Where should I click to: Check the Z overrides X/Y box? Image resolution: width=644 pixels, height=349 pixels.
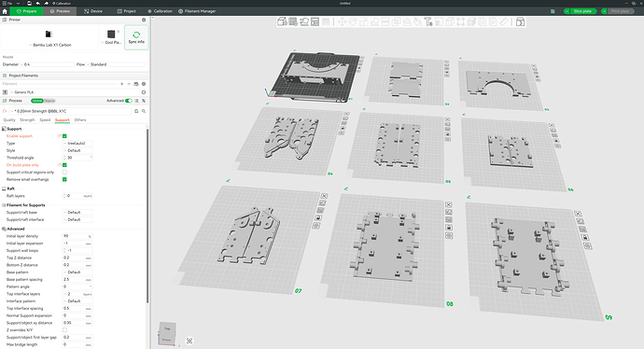(64, 330)
